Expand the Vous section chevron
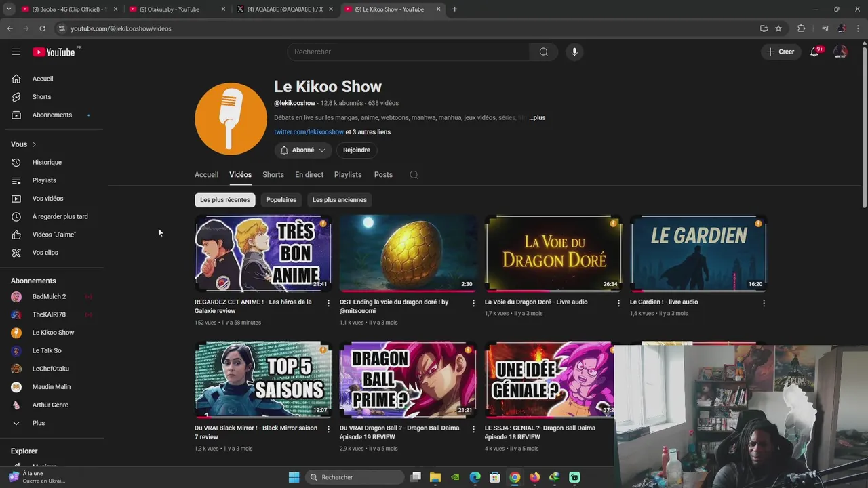The height and width of the screenshot is (488, 868). (34, 144)
